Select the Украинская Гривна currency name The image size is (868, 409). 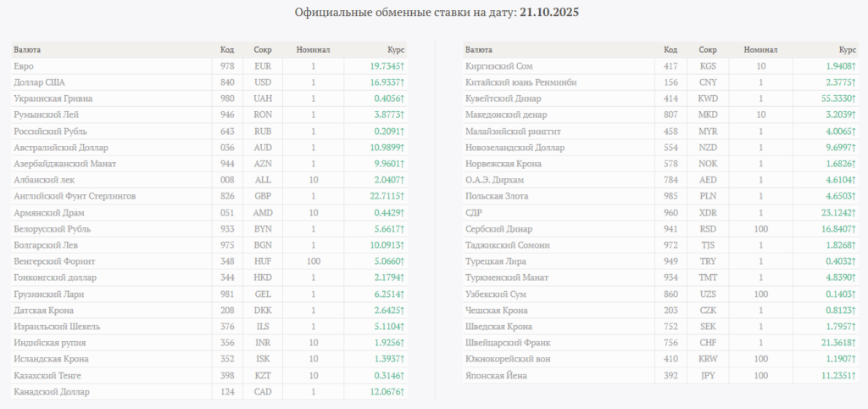[53, 98]
